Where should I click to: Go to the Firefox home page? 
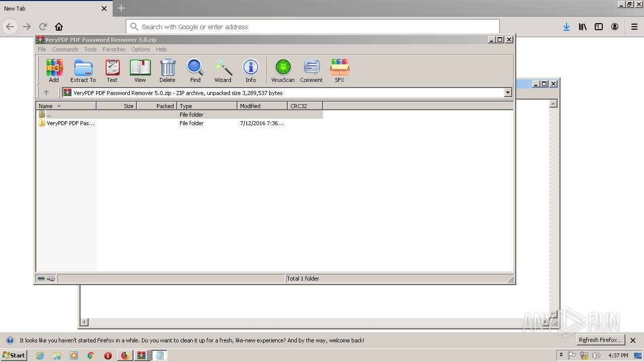(x=59, y=27)
